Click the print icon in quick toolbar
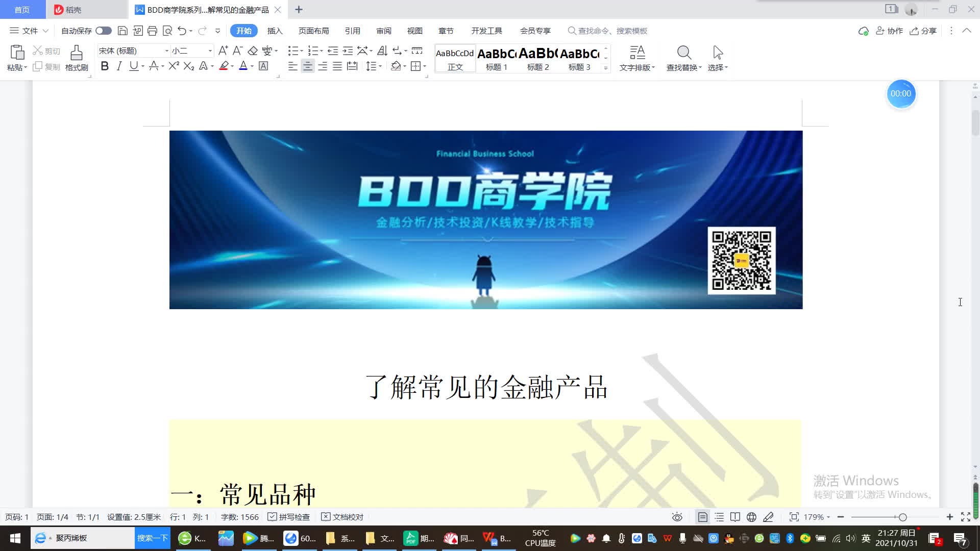The height and width of the screenshot is (551, 980). pos(152,31)
